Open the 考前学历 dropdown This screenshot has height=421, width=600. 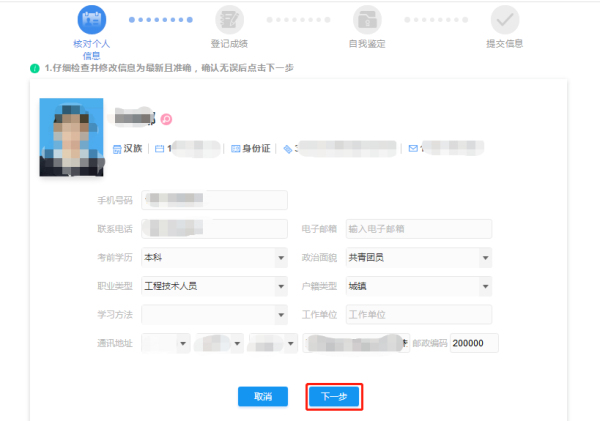(x=214, y=257)
